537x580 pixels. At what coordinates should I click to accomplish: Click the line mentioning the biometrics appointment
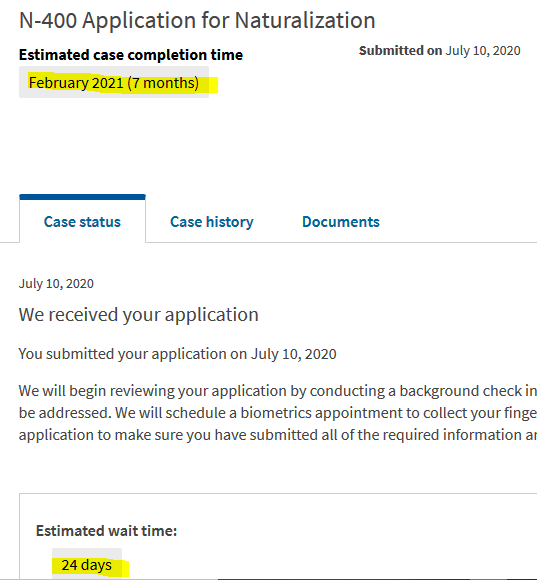[x=278, y=412]
